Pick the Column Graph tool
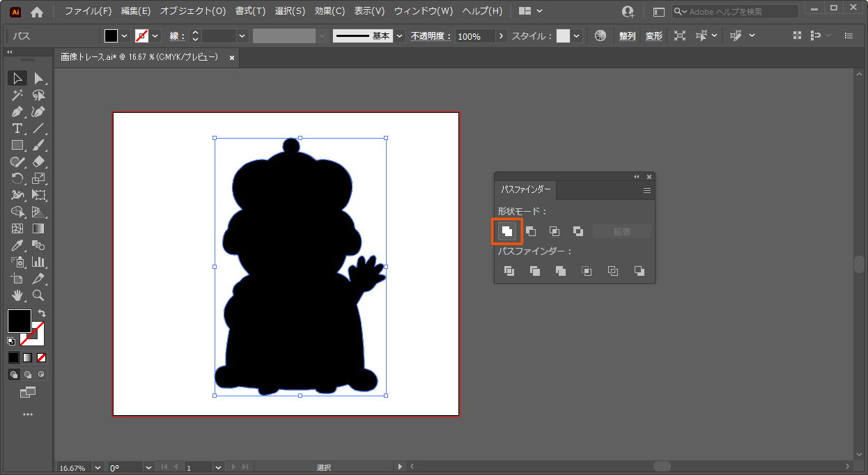 coord(39,262)
